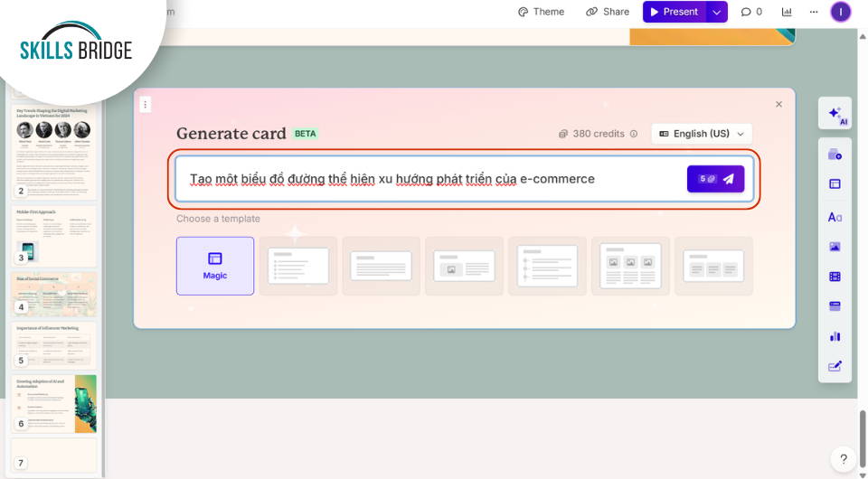Open the help question mark button

pyautogui.click(x=843, y=458)
